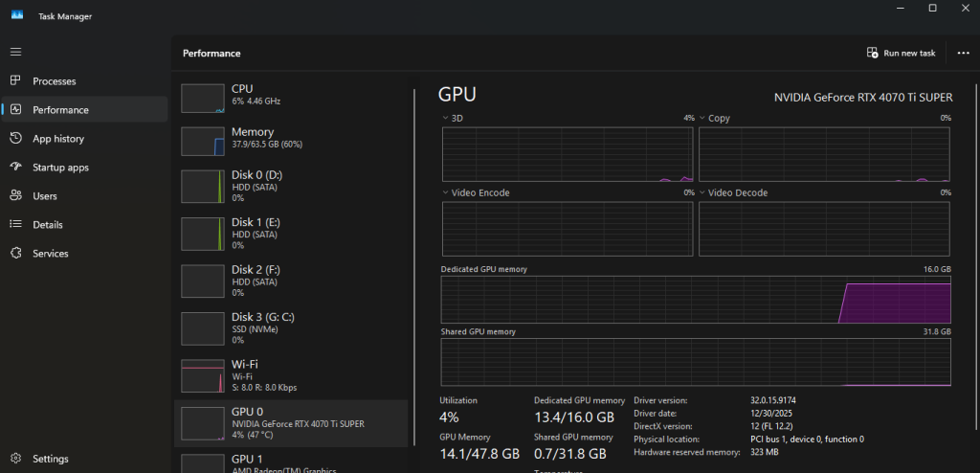Open the Copy graph engine dropdown

click(702, 118)
